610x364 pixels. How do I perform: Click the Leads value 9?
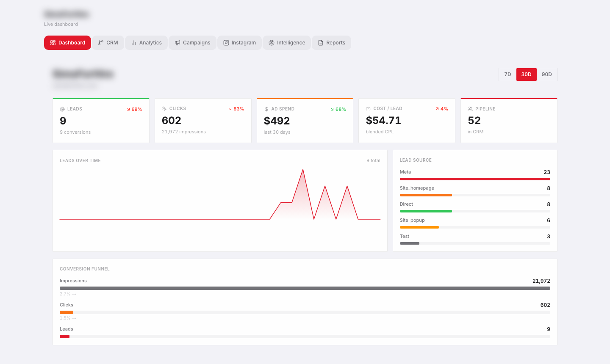click(x=63, y=121)
